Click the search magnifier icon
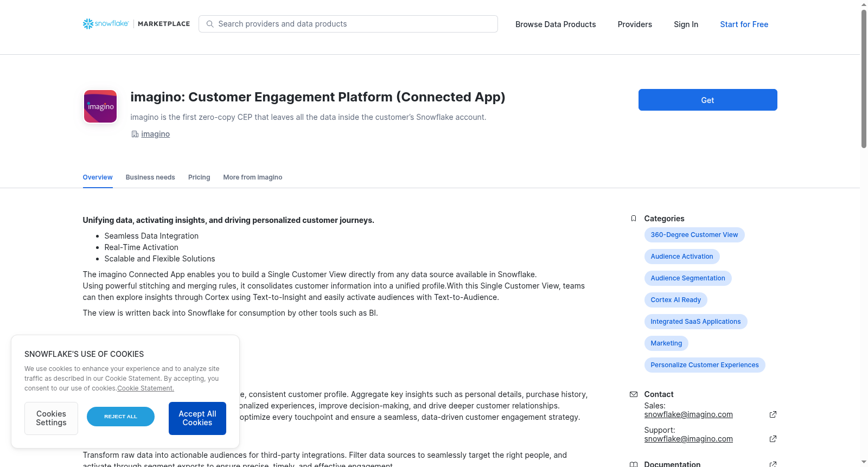Screen dimensions: 868x467 pos(210,24)
